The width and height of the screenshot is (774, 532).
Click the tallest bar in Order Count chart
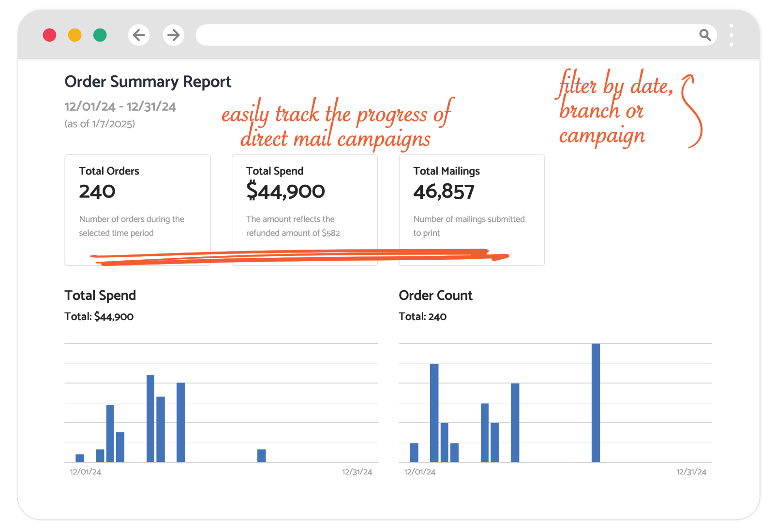(595, 403)
